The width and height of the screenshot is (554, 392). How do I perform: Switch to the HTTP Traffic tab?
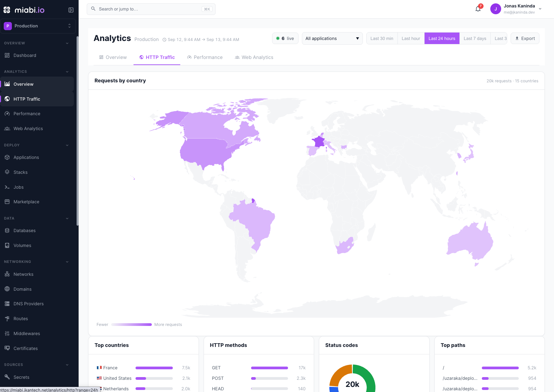[157, 57]
